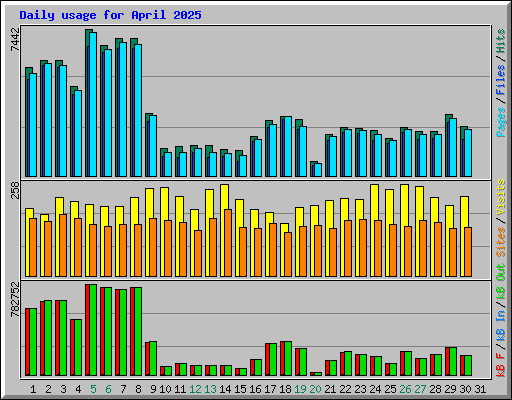The height and width of the screenshot is (400, 512).
Task: Click the green kB bar for day 9
Action: click(153, 358)
